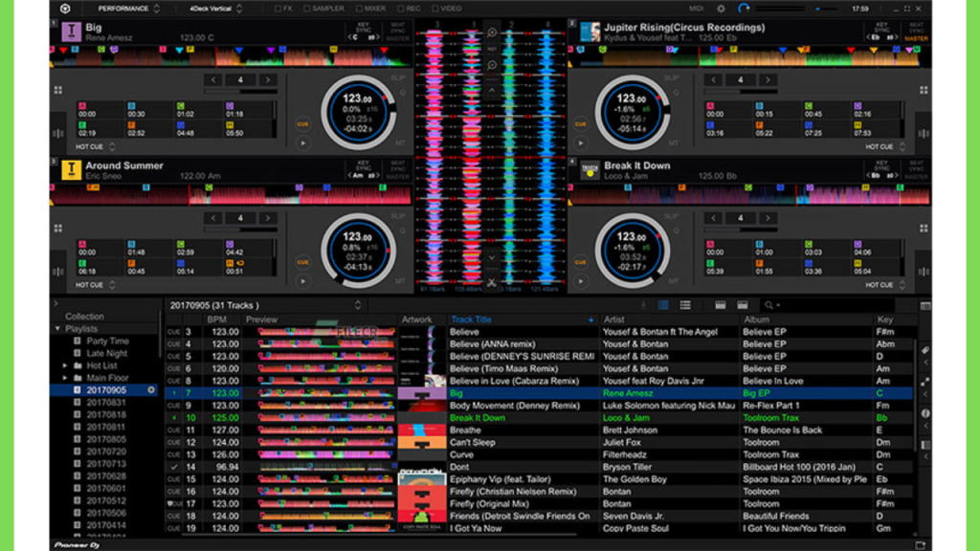The image size is (980, 551).
Task: Sort tracks by the Artist column header
Action: [x=613, y=320]
